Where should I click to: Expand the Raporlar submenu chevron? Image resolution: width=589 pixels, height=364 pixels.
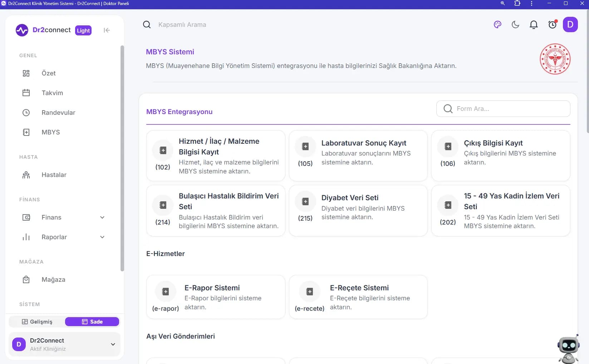point(102,237)
